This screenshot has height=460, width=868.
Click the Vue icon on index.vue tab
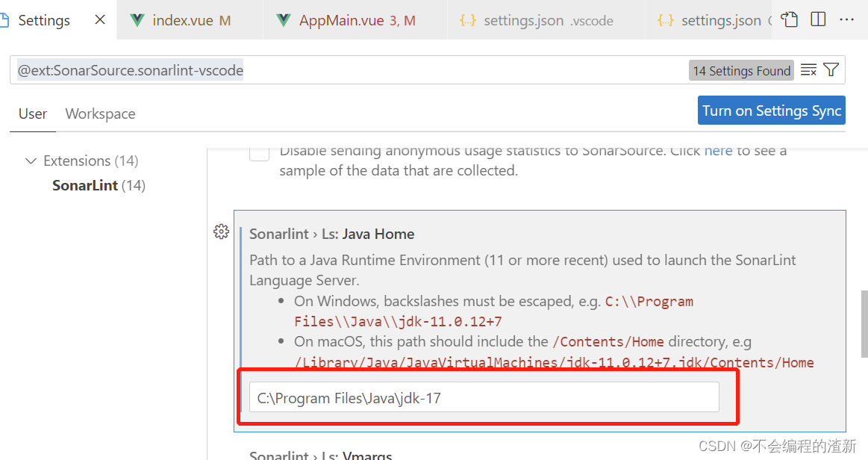137,20
